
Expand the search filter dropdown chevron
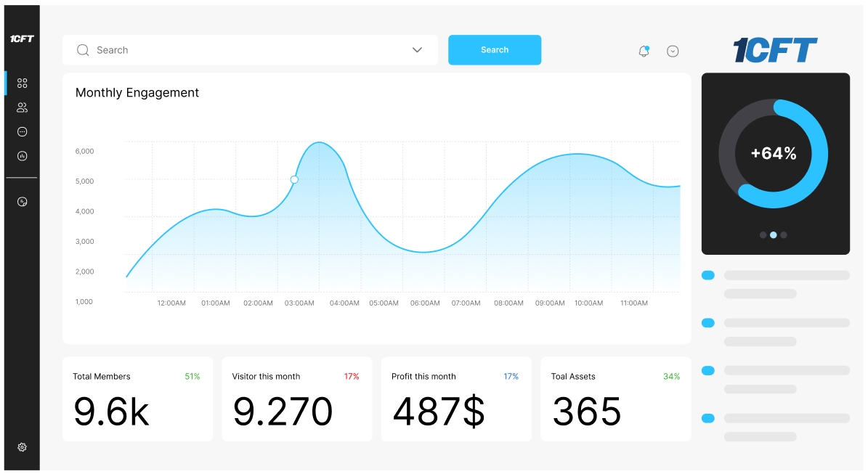pyautogui.click(x=416, y=50)
